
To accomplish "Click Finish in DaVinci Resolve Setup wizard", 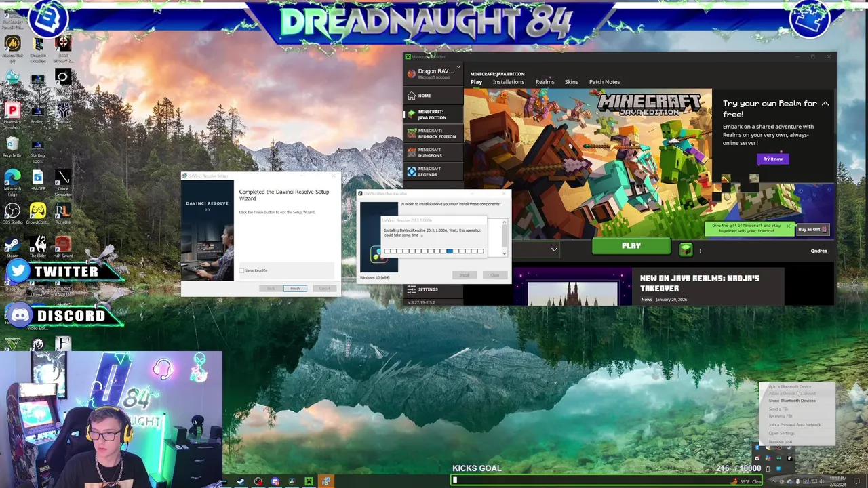I will coord(295,289).
